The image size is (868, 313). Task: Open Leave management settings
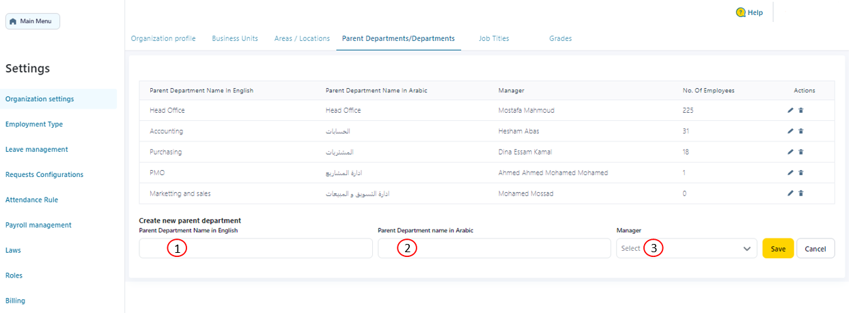(x=37, y=150)
